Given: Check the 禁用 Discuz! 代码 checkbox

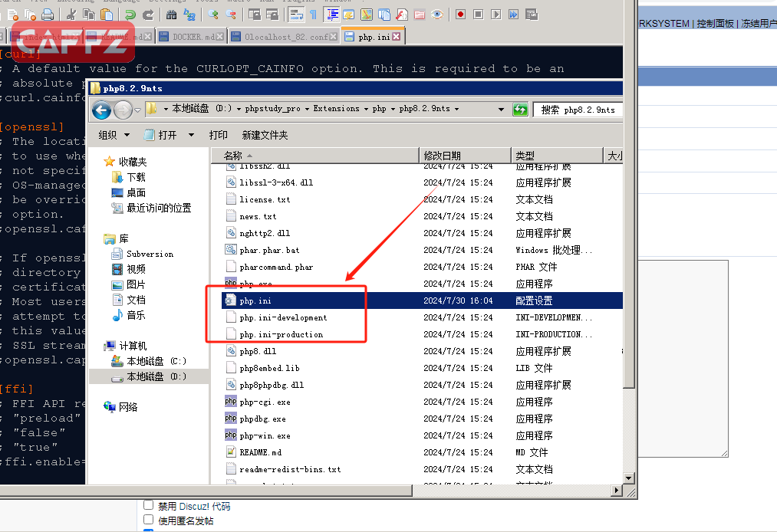Looking at the screenshot, I should coord(149,506).
